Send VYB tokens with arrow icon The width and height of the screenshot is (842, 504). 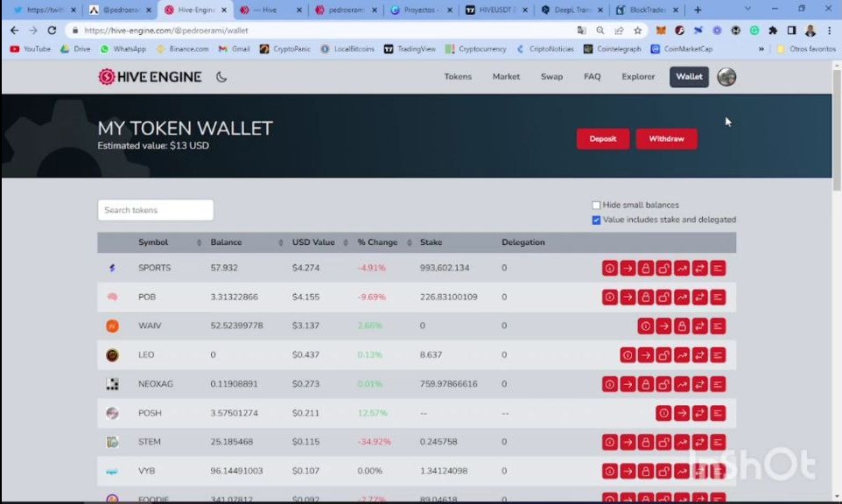[x=628, y=471]
